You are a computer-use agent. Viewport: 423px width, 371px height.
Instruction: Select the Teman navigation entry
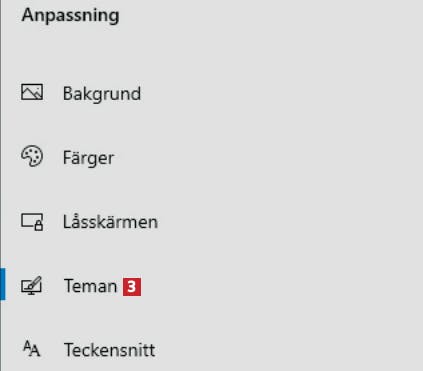[211, 286]
